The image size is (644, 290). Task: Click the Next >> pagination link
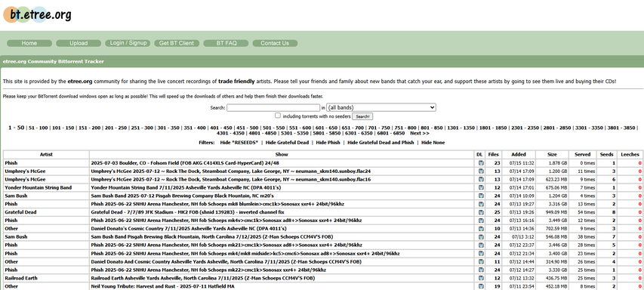point(420,133)
